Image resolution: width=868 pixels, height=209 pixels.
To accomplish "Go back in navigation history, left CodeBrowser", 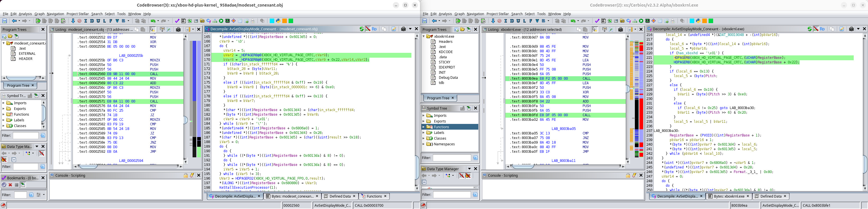I will [14, 21].
